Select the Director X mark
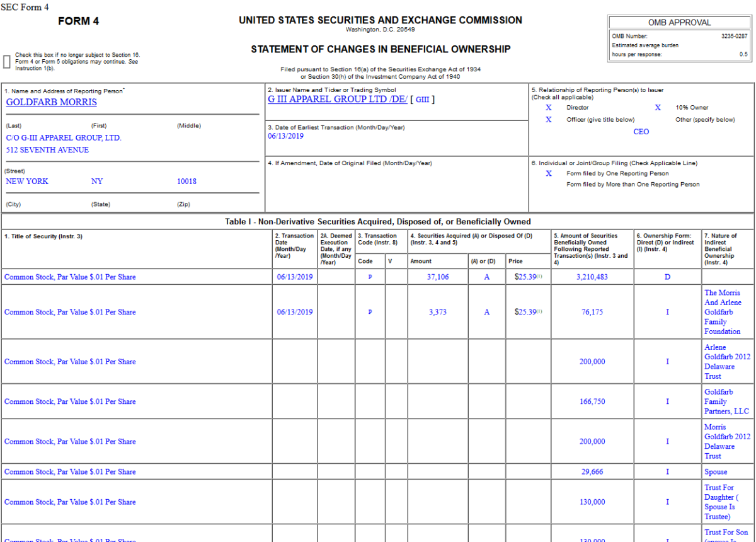 click(x=548, y=108)
